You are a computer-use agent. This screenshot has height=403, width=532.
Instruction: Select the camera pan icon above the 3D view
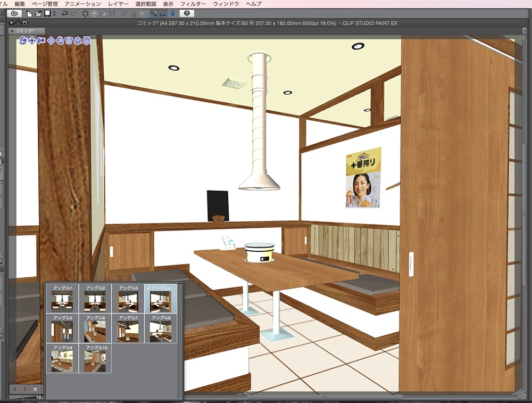32,40
